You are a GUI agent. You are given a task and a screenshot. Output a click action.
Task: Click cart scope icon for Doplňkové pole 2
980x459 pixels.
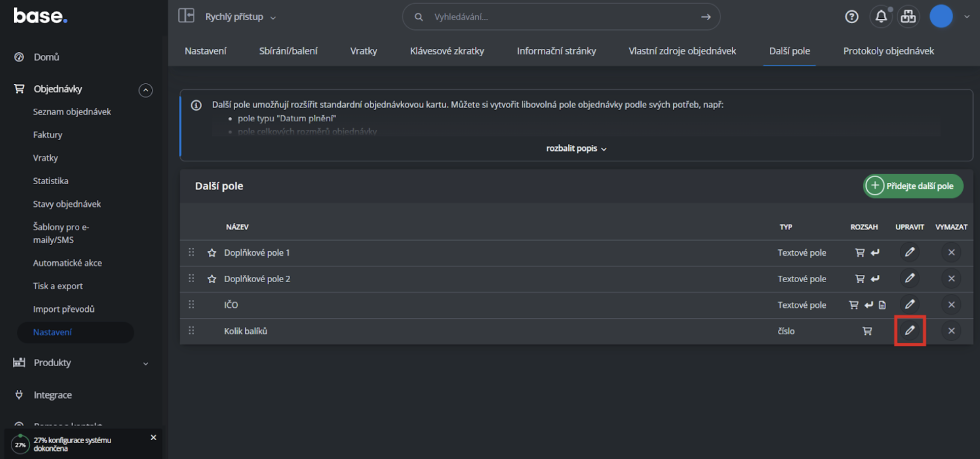tap(860, 279)
